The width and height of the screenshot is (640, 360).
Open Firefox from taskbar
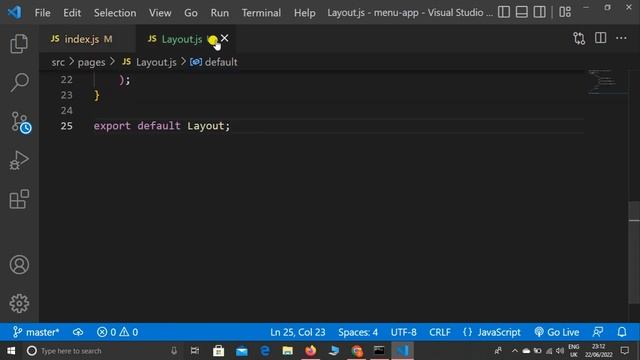311,351
